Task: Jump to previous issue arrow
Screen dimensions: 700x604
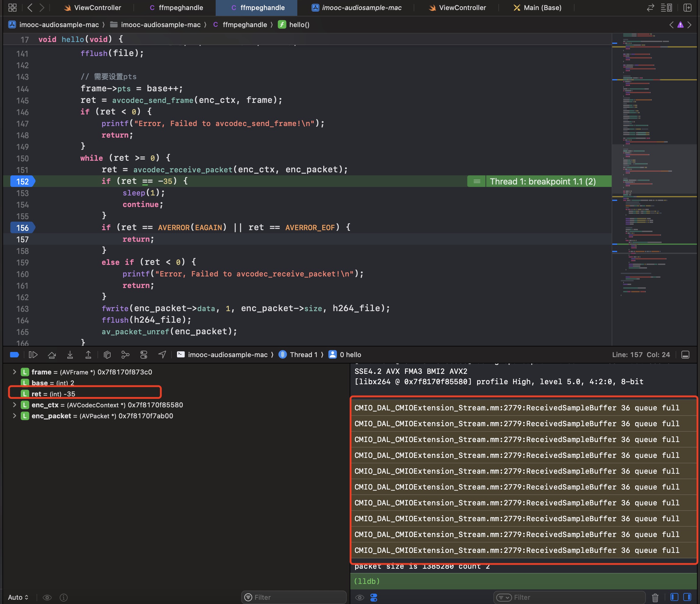Action: click(x=671, y=25)
